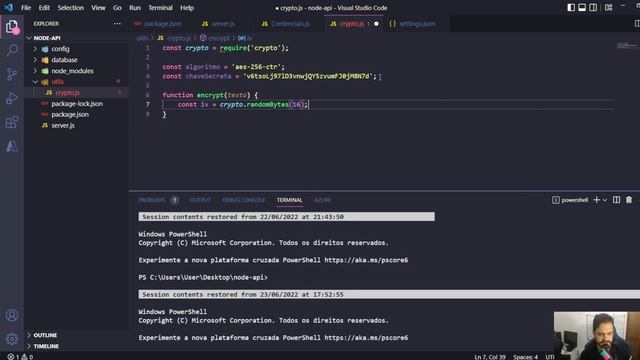
Task: Open the Help menu
Action: [x=187, y=8]
